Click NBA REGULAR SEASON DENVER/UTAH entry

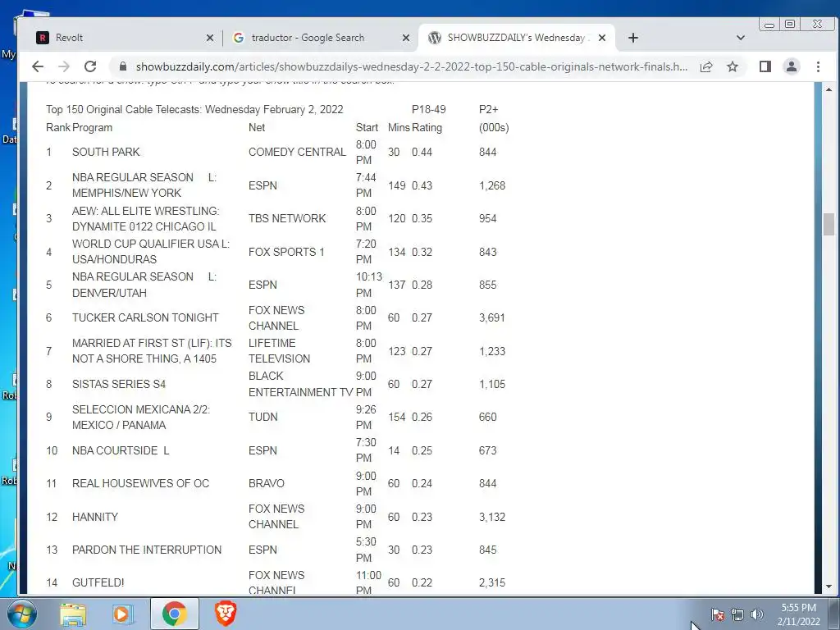[x=144, y=285]
